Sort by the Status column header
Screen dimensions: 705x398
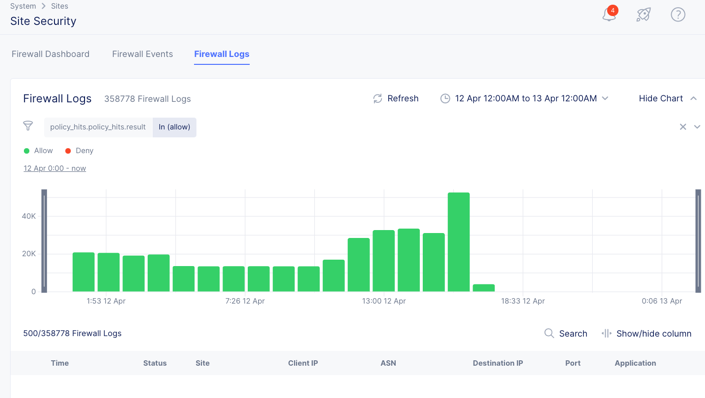pyautogui.click(x=155, y=363)
